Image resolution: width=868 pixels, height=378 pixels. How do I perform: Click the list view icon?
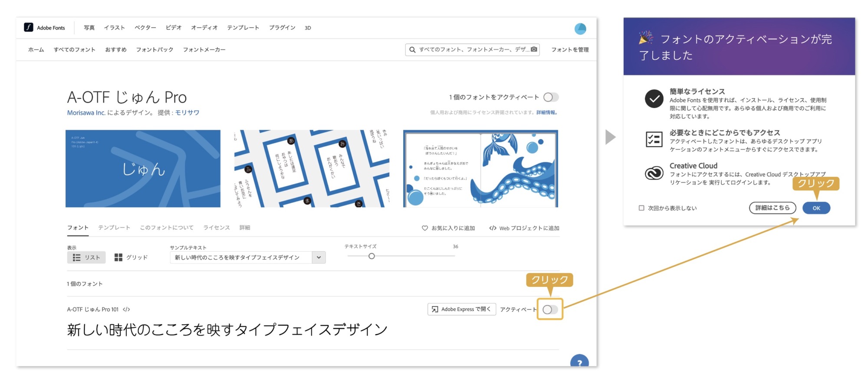[77, 257]
